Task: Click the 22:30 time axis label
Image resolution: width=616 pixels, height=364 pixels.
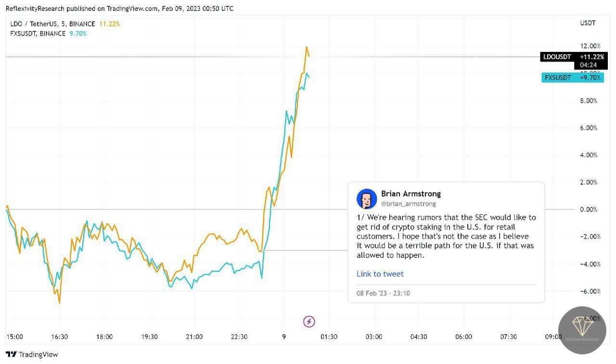Action: click(x=239, y=337)
